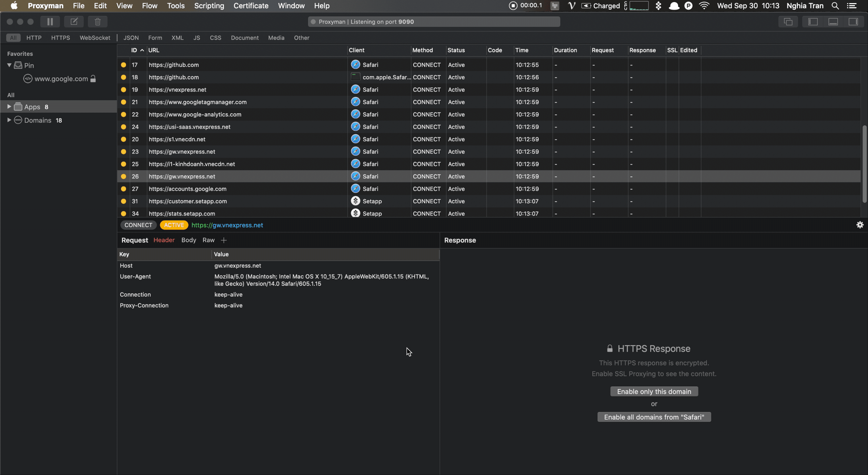Expand the Apps tree group

(x=9, y=107)
